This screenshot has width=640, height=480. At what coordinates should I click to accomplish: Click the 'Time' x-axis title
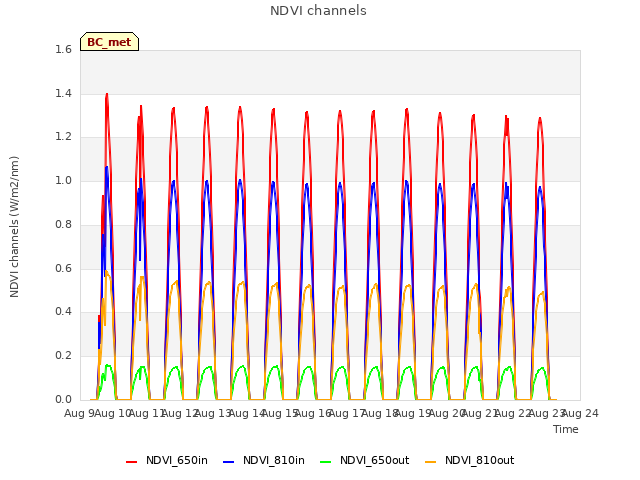coord(566,429)
